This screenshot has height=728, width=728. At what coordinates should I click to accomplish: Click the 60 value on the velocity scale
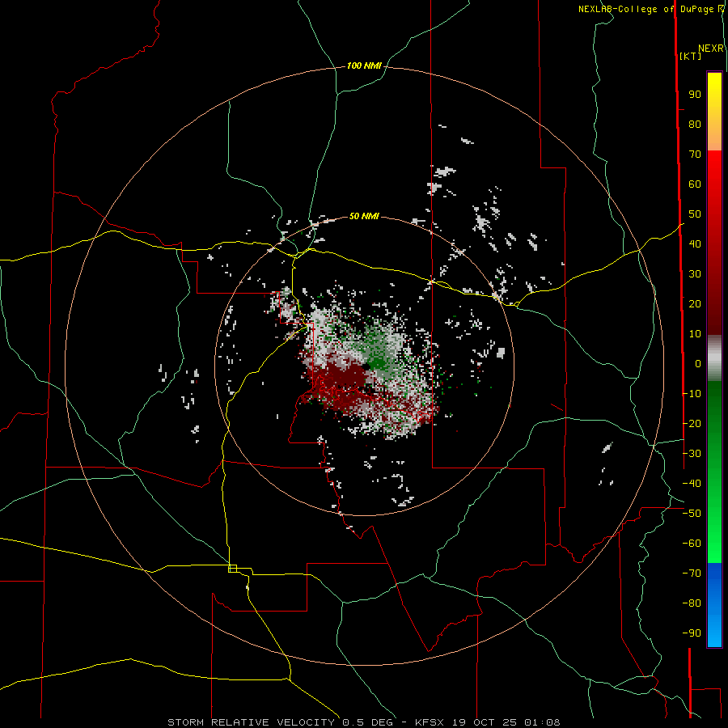695,184
